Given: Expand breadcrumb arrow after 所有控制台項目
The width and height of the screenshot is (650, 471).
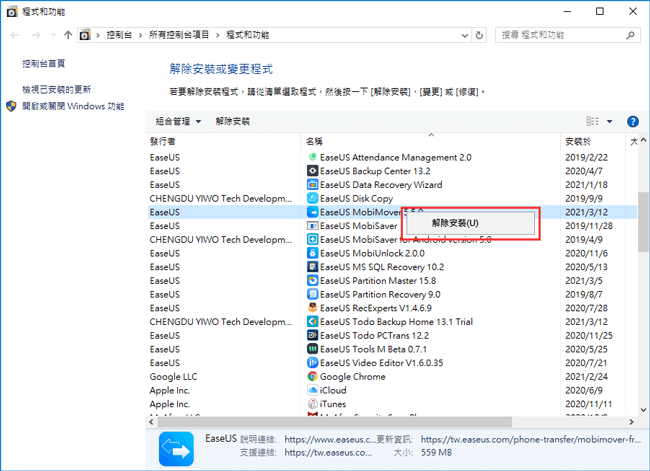Looking at the screenshot, I should [x=218, y=35].
